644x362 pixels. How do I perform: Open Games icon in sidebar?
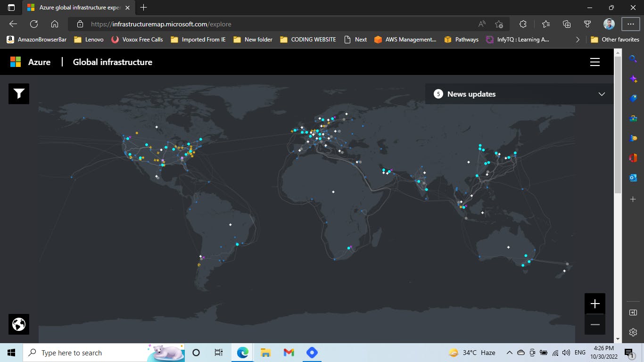[x=633, y=138]
